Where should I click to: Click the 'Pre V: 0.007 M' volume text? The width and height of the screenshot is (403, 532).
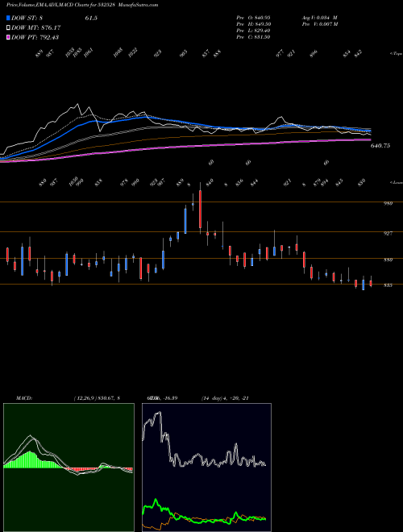319,23
